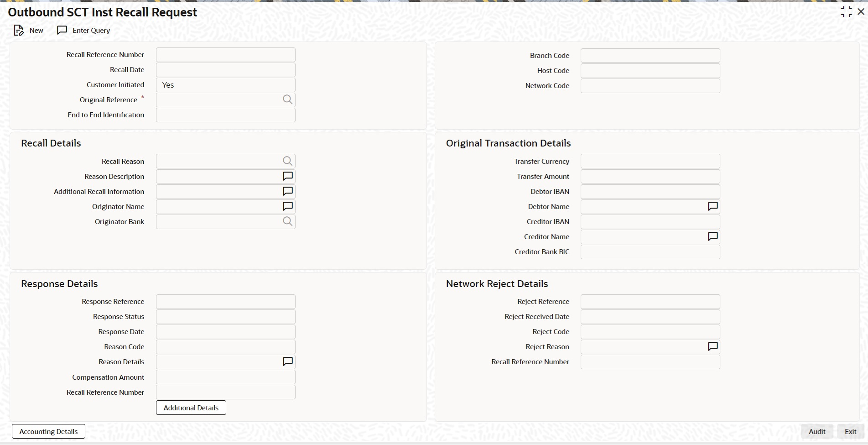The width and height of the screenshot is (868, 445).
Task: Focus the Reject Code field
Action: 650,331
